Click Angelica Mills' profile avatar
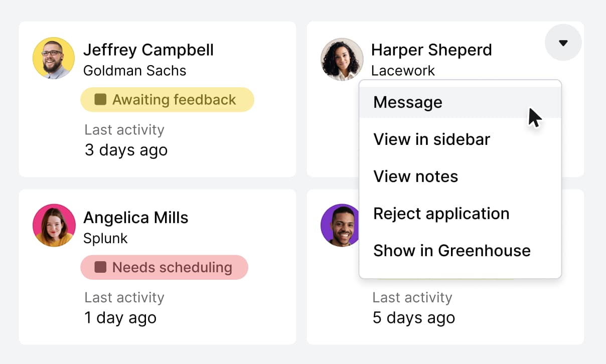Screen dimensions: 606x364 tap(54, 226)
